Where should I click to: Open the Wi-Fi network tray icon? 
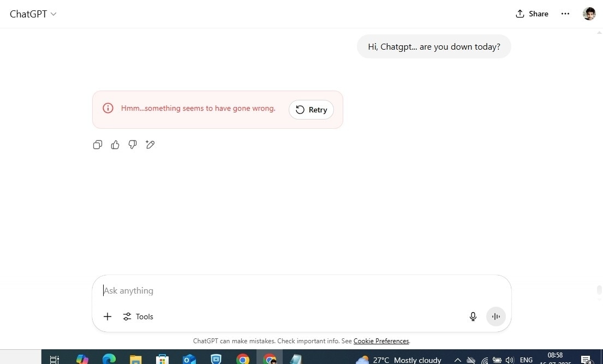pyautogui.click(x=485, y=360)
